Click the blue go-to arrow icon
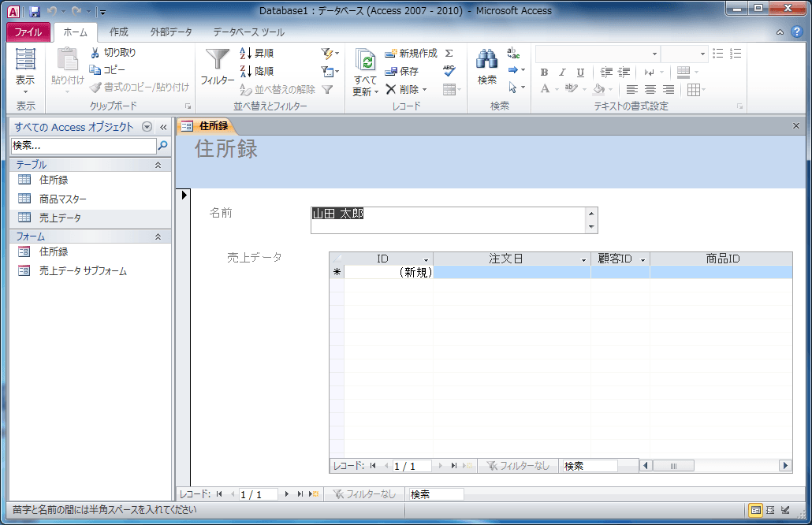 pos(512,70)
